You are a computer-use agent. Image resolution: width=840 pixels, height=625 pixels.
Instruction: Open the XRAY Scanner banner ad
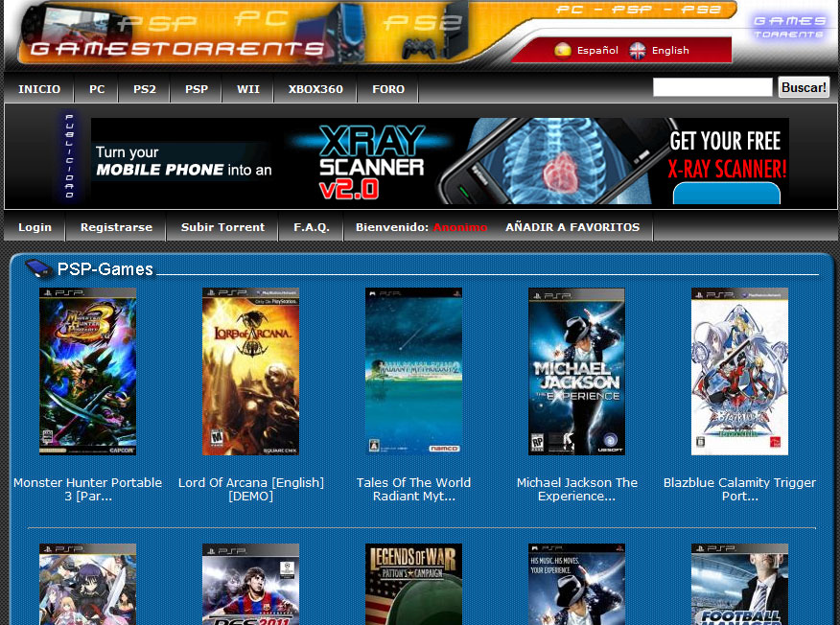[x=440, y=161]
